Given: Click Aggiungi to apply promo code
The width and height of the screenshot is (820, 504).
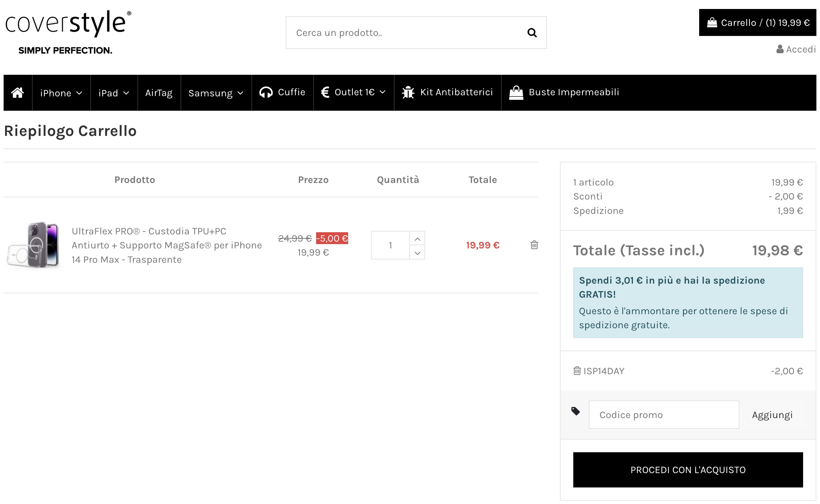Looking at the screenshot, I should 772,415.
